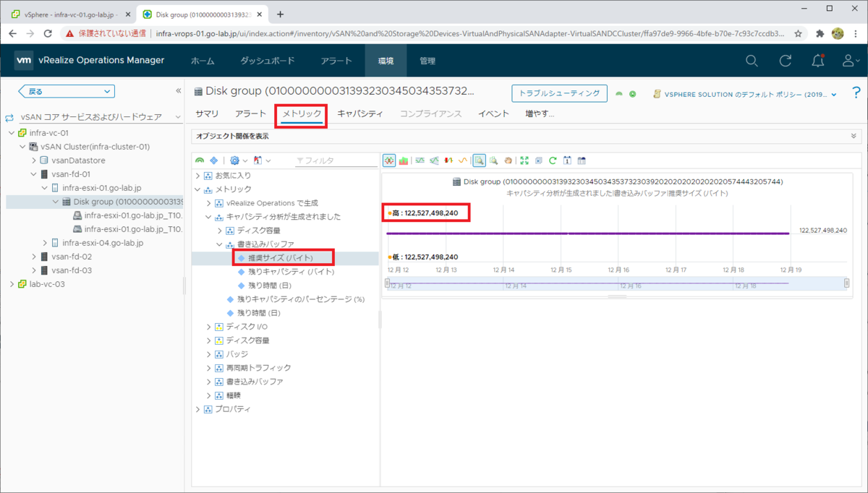Go to ホーム in top navigation
Image resolution: width=868 pixels, height=493 pixels.
pyautogui.click(x=203, y=61)
